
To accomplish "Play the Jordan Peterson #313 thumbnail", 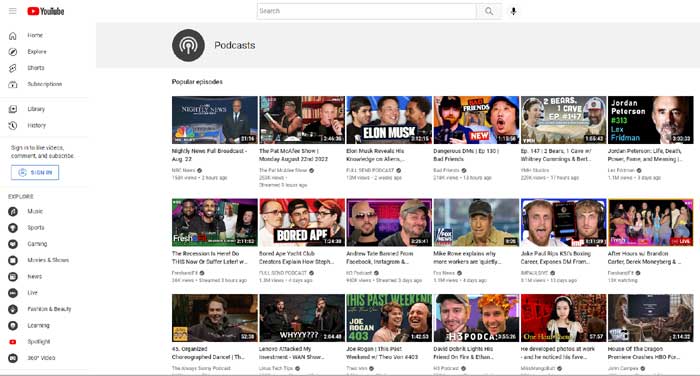I will tap(650, 120).
